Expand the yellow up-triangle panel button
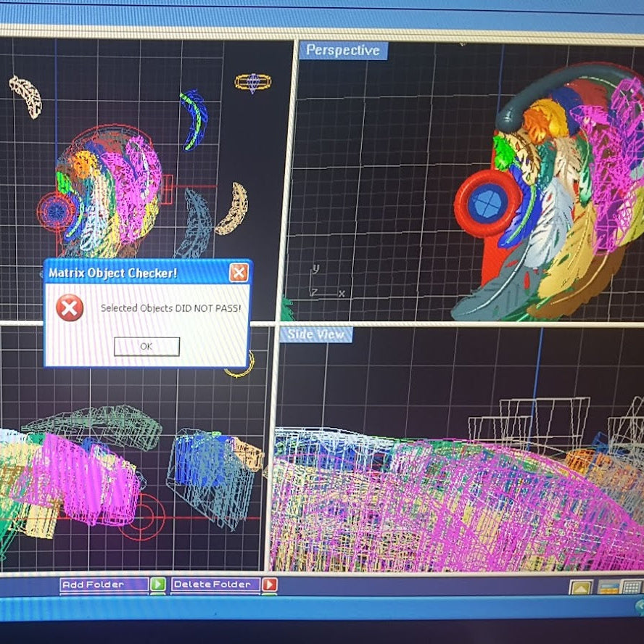Screen dimensions: 644x644 click(x=580, y=587)
